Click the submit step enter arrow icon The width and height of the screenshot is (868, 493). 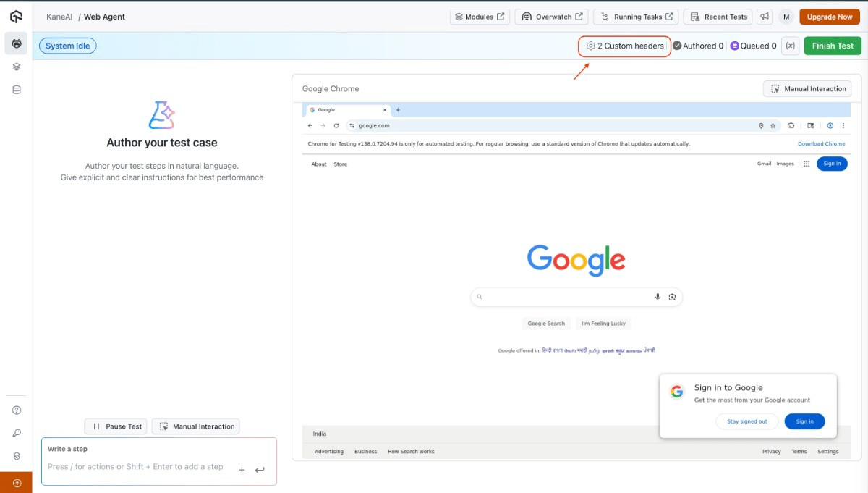[x=260, y=470]
